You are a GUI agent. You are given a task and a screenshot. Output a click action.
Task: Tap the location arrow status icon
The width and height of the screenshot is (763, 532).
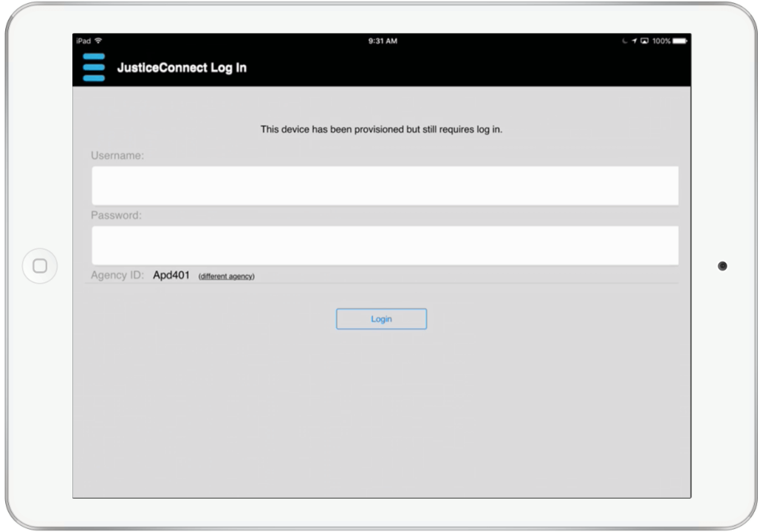634,41
